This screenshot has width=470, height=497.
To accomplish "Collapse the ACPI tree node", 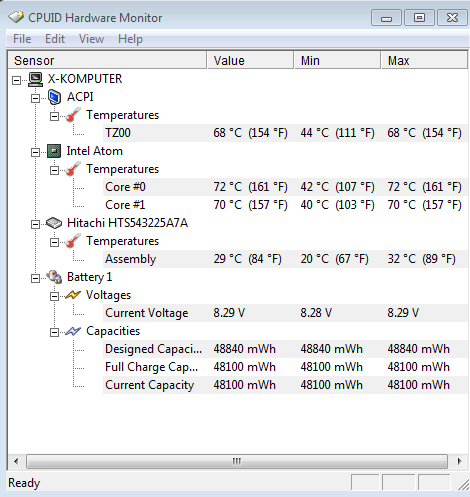I will pyautogui.click(x=35, y=98).
